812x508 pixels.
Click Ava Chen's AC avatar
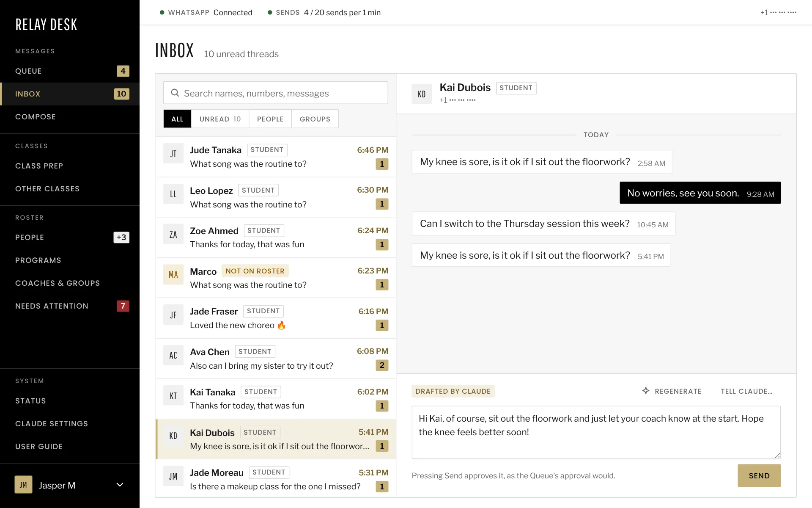(x=173, y=355)
